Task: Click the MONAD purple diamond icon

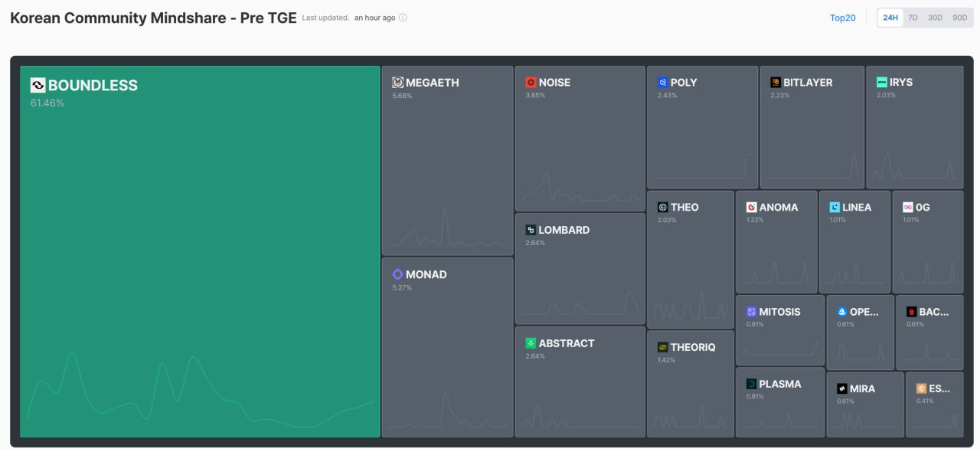Action: pyautogui.click(x=397, y=274)
